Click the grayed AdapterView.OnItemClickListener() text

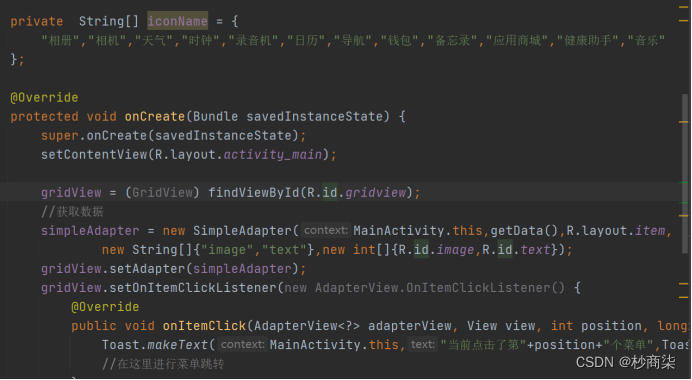click(440, 288)
